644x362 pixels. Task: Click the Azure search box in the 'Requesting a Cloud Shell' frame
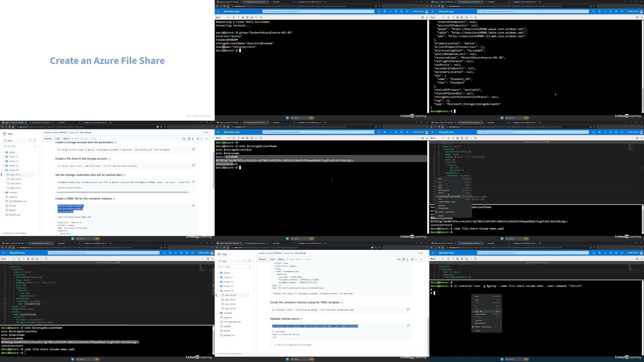(318, 11)
